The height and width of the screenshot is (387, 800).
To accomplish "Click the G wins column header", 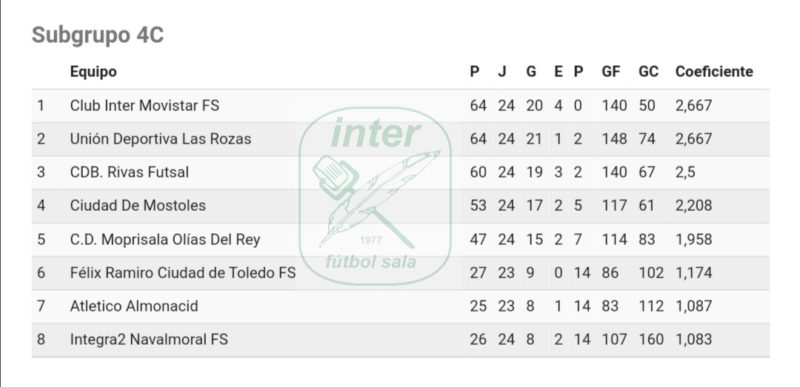I will pos(531,71).
